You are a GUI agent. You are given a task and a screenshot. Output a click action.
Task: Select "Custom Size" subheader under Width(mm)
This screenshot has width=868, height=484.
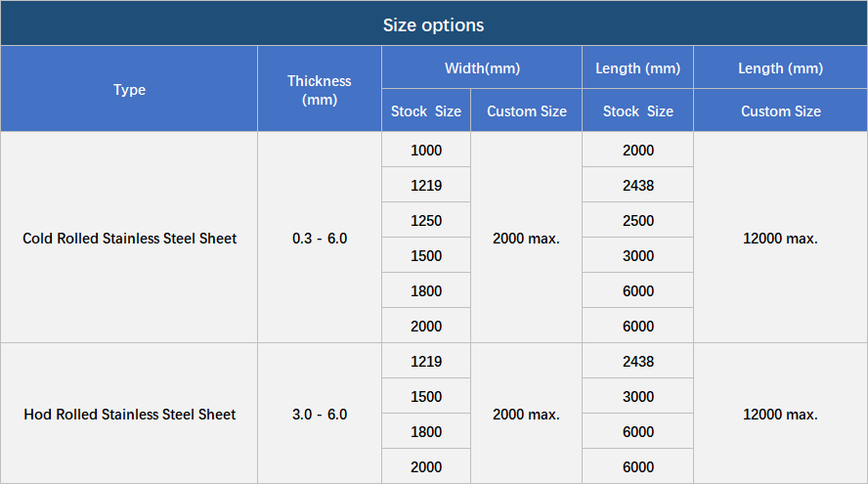tap(527, 110)
